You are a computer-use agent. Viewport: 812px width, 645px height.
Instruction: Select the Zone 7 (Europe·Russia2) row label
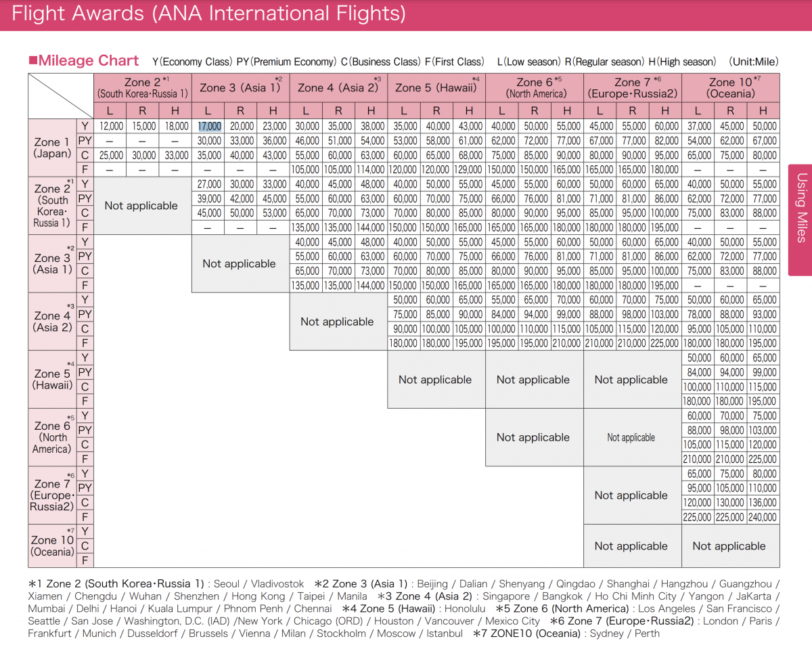(52, 495)
